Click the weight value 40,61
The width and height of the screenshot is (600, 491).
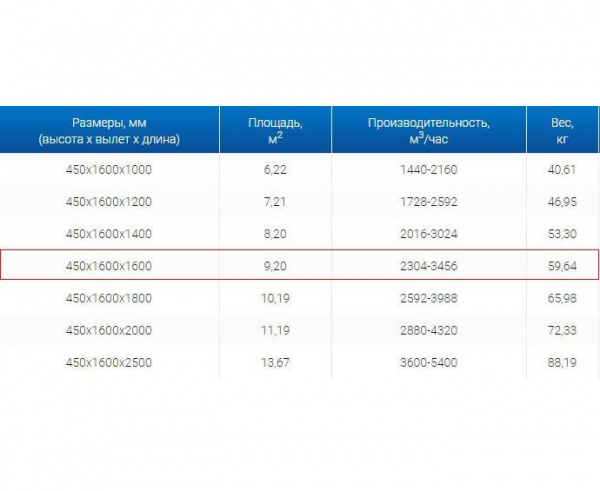click(562, 170)
